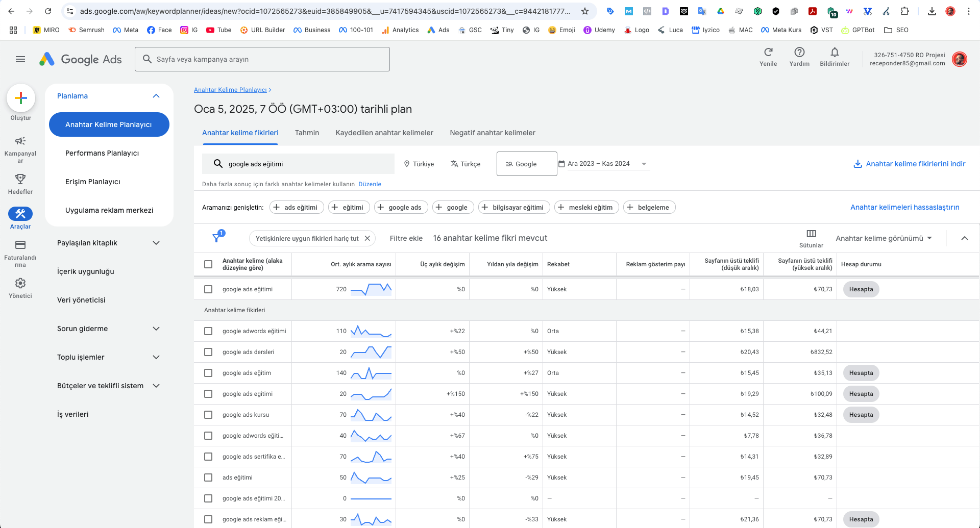
Task: Open the Analytics bookmark
Action: 401,30
